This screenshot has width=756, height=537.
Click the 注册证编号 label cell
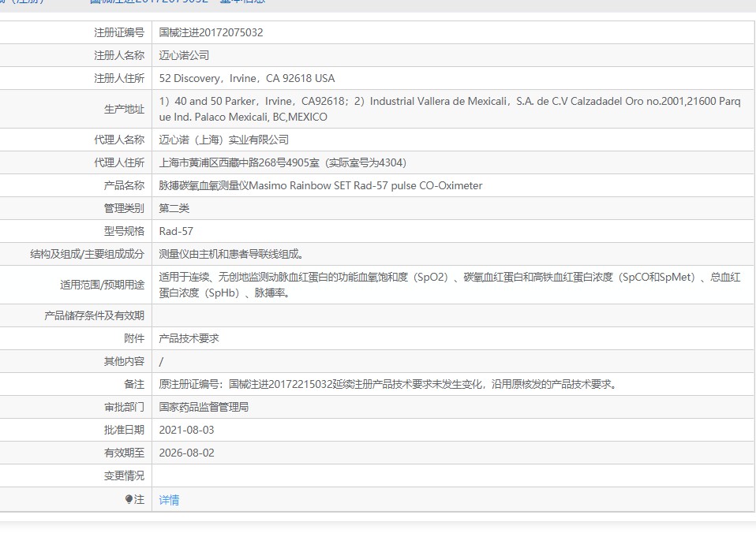(119, 33)
